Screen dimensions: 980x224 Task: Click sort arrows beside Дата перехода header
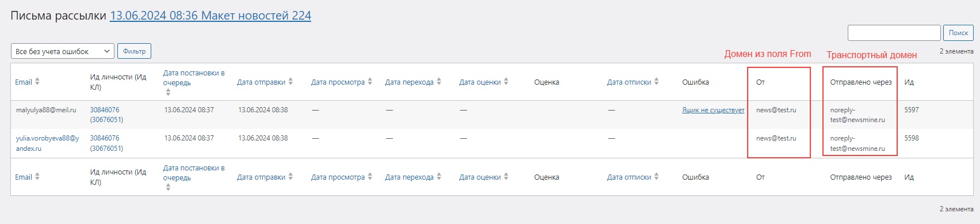439,82
